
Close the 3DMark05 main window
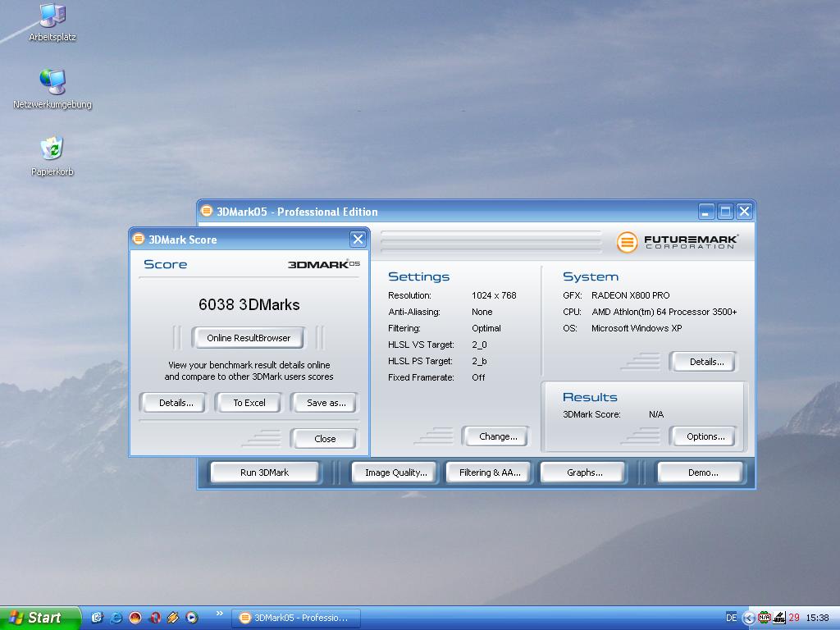tap(745, 212)
